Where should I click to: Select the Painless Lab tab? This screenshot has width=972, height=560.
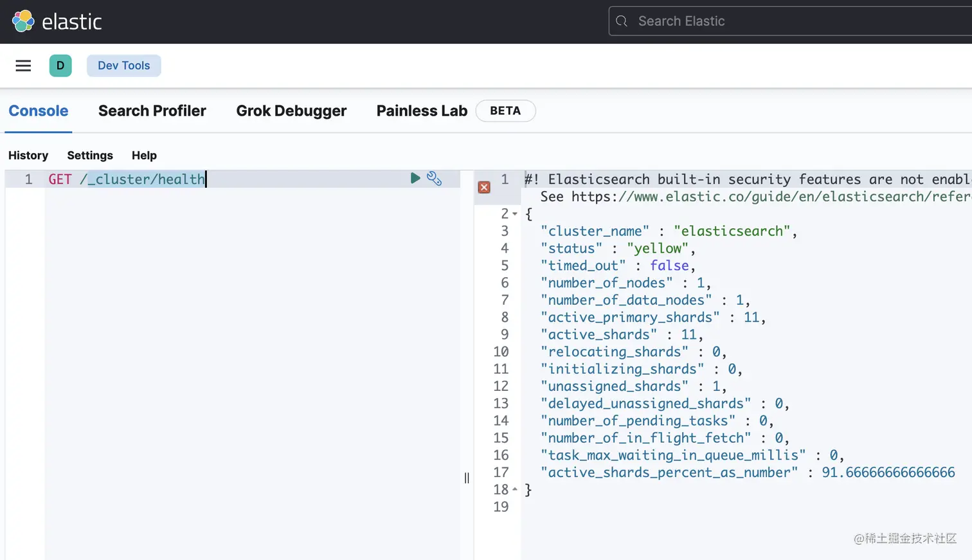[422, 111]
